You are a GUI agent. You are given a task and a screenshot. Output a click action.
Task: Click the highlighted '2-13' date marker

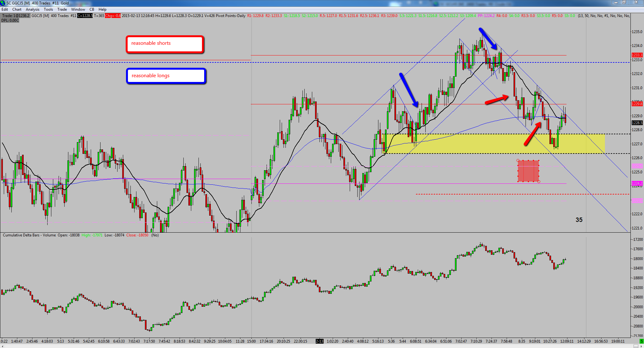(x=319, y=341)
